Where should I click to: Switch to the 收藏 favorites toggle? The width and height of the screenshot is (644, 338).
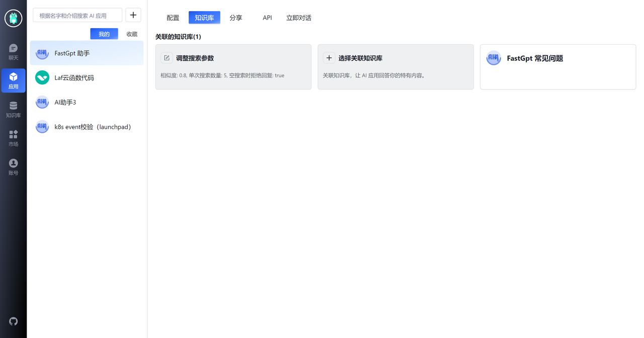point(131,34)
